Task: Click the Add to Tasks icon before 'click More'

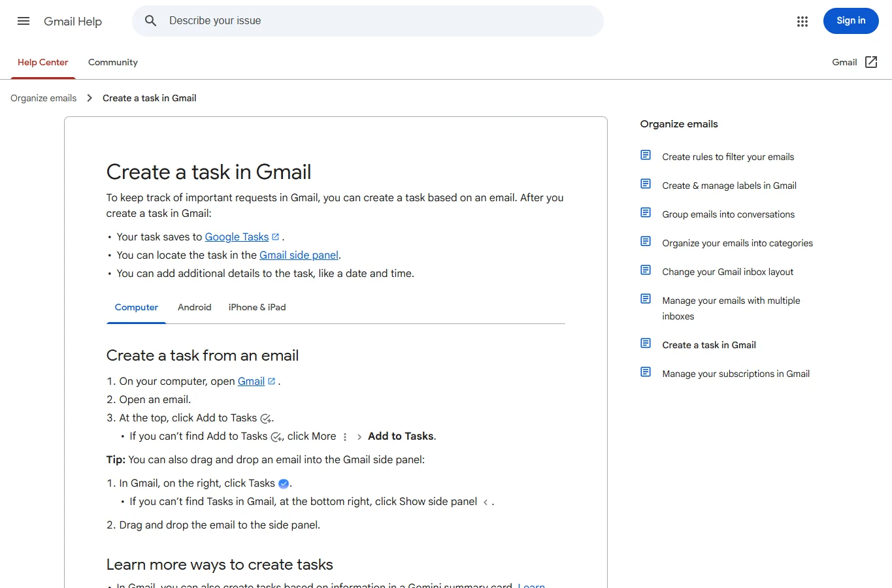Action: 276,437
